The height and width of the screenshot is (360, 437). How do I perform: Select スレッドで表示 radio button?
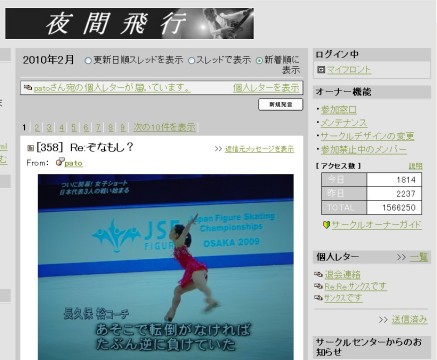click(x=191, y=61)
